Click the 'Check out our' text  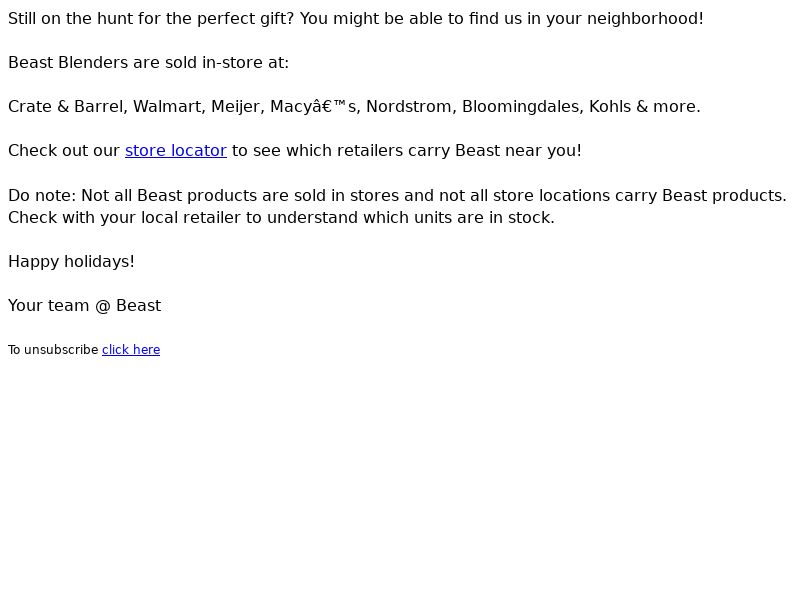[64, 150]
